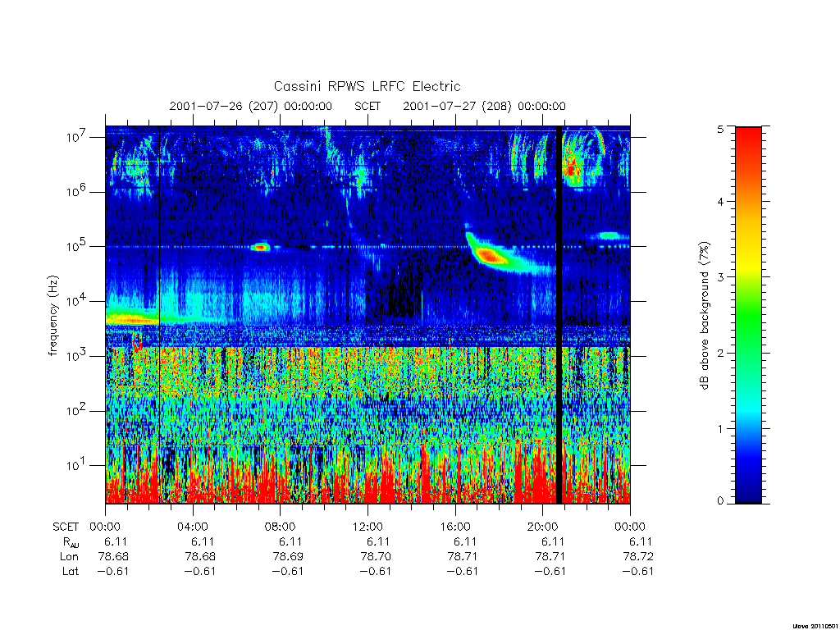840x630 pixels.
Task: Click the black data-gap bar after 20:00
Action: point(559,314)
